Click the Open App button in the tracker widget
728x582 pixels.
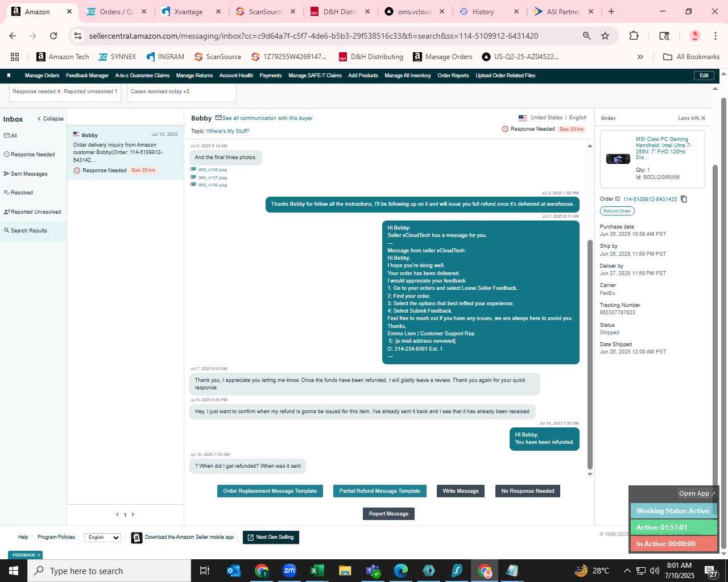(697, 493)
